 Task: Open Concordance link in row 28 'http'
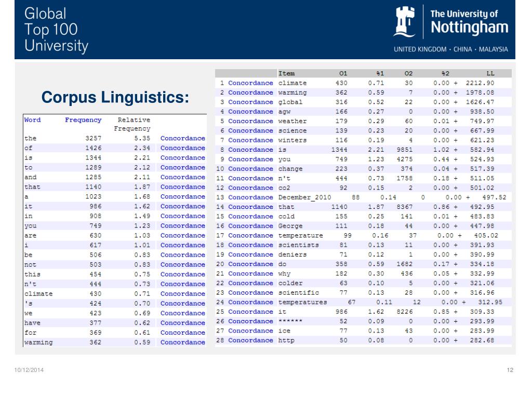click(x=250, y=340)
